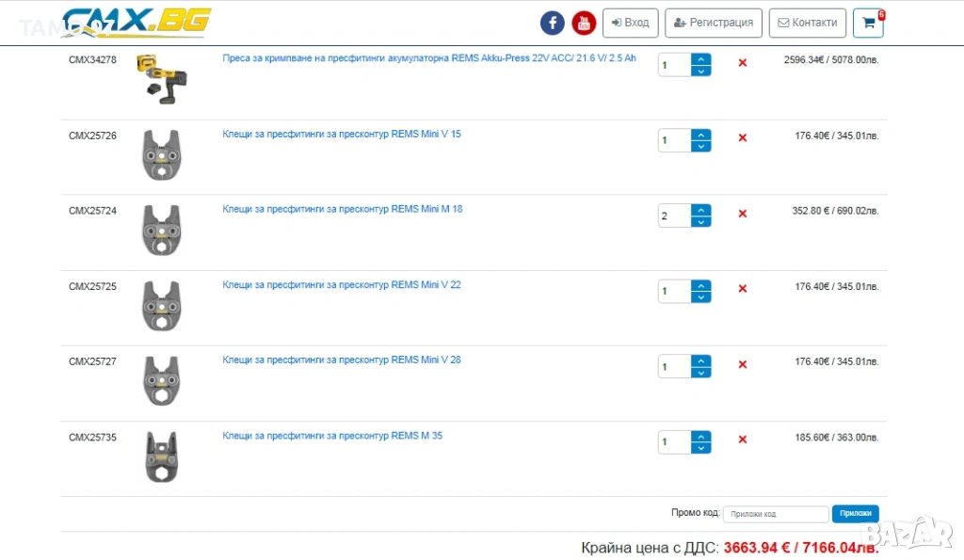Screen dimensions: 964x560
Task: Open the YouTube channel icon
Action: 584,23
